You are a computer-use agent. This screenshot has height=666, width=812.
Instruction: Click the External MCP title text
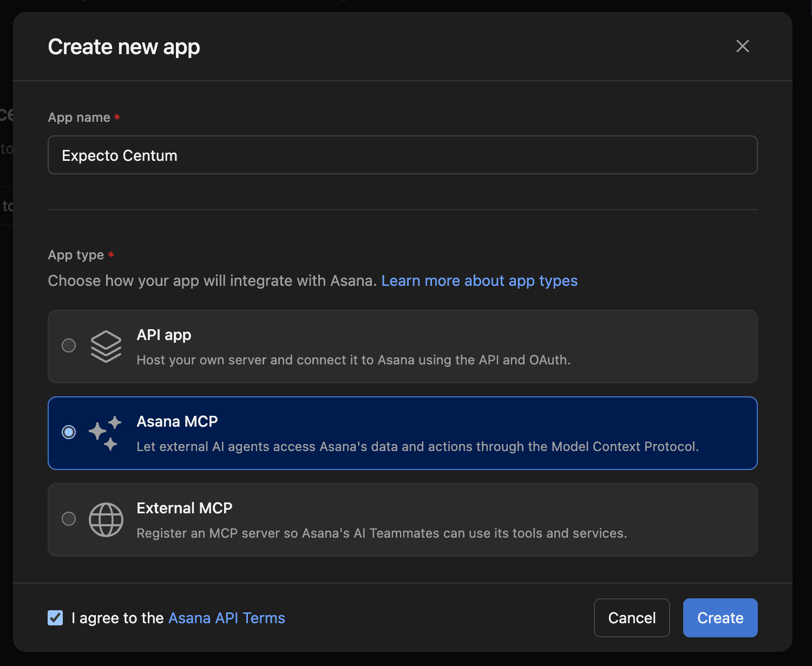[185, 508]
